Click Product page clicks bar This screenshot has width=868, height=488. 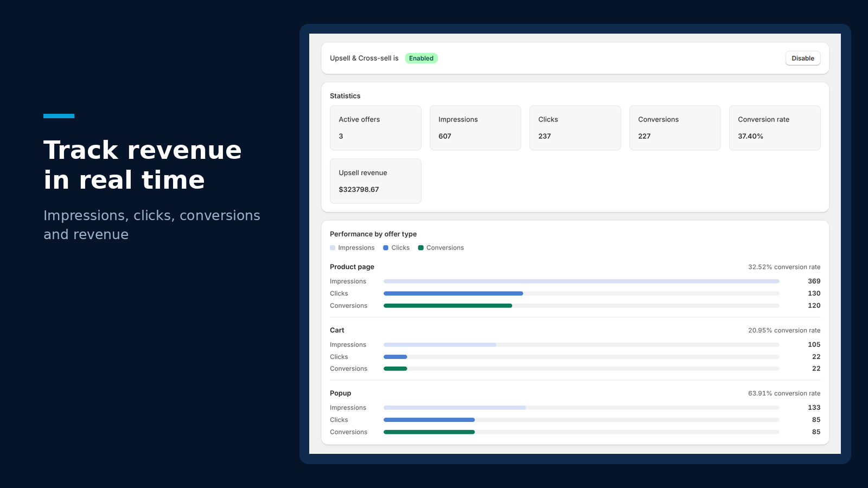[453, 293]
